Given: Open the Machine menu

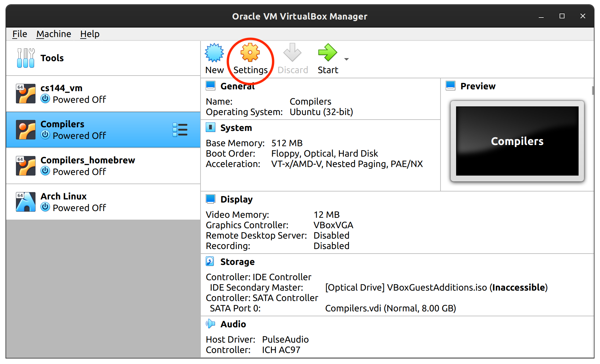Looking at the screenshot, I should [54, 34].
